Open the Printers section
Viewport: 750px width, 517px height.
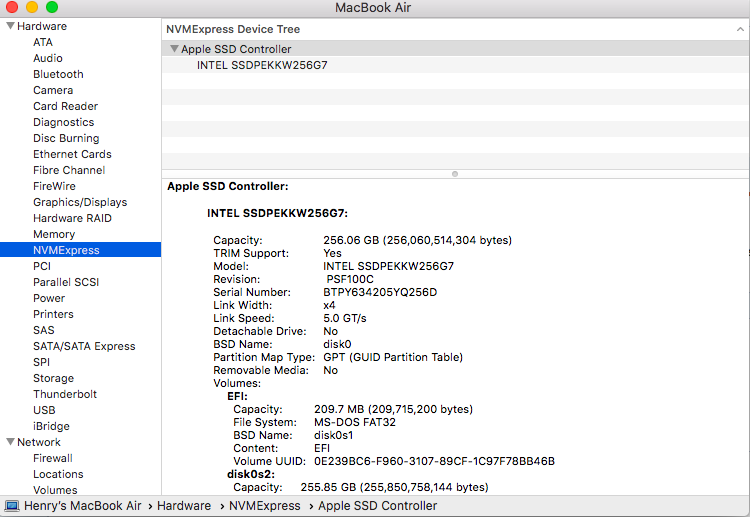53,314
